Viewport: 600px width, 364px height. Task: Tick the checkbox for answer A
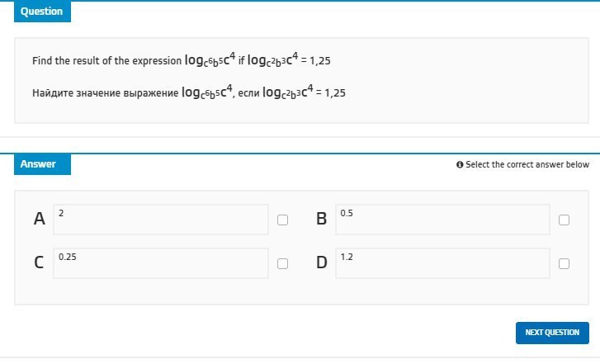(x=283, y=220)
